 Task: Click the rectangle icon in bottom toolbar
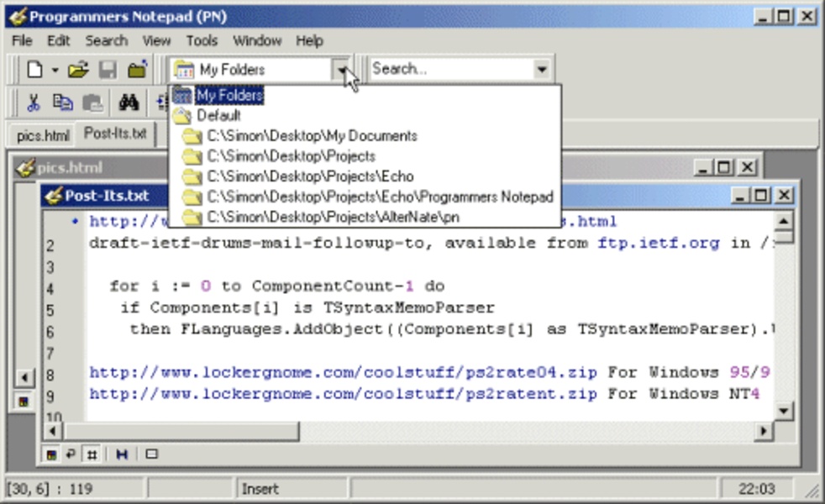coord(151,454)
